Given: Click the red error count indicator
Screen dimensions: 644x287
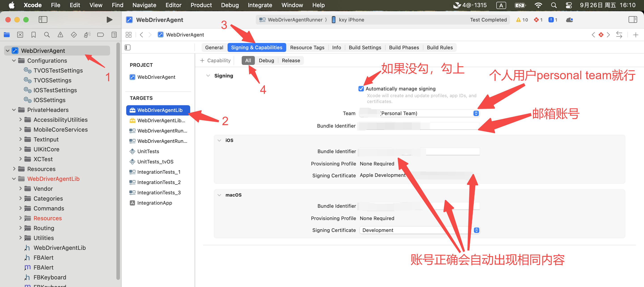Looking at the screenshot, I should [x=538, y=20].
